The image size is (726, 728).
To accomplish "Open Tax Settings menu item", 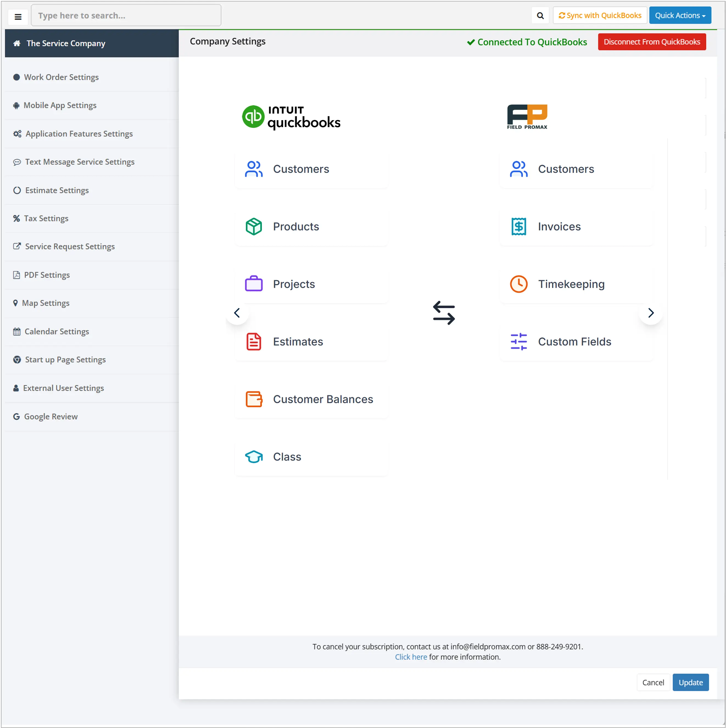I will tap(92, 218).
